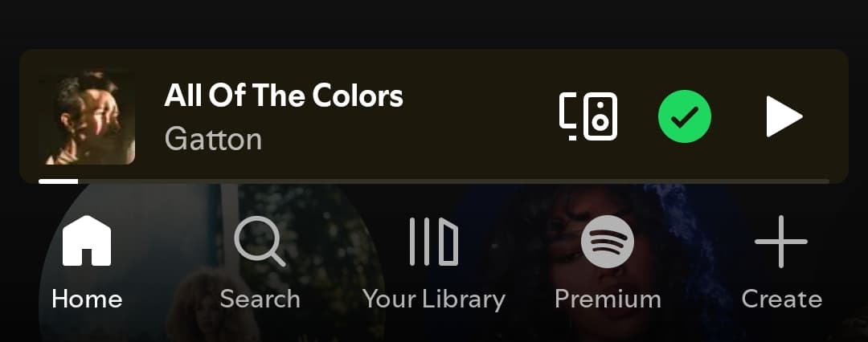Select the Search tab label
The width and height of the screenshot is (868, 342).
pos(260,299)
